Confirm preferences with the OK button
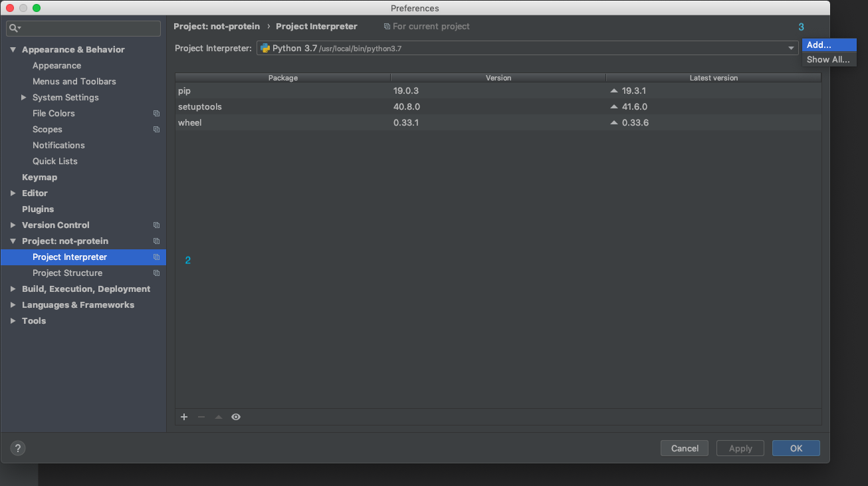Screen dimensions: 868x486 796,448
